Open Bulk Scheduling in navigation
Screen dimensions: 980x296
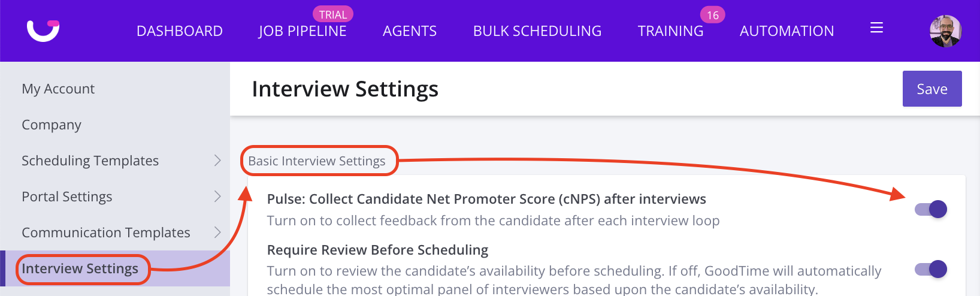point(537,31)
